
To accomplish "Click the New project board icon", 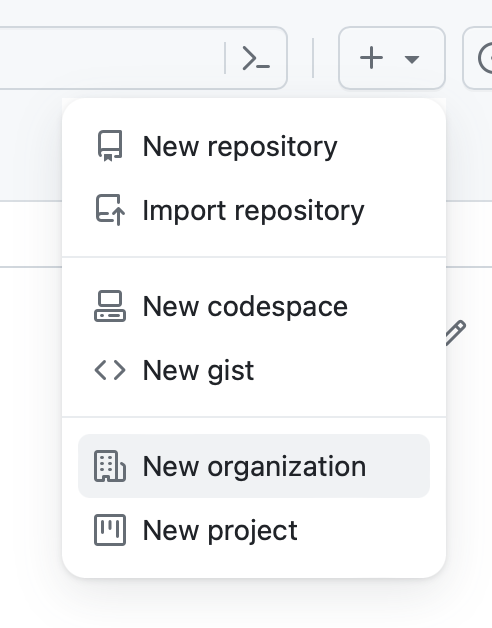I will pyautogui.click(x=110, y=530).
